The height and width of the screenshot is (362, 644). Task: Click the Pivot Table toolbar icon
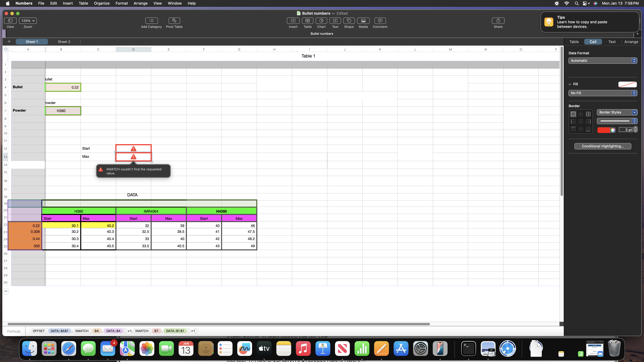coord(174,21)
